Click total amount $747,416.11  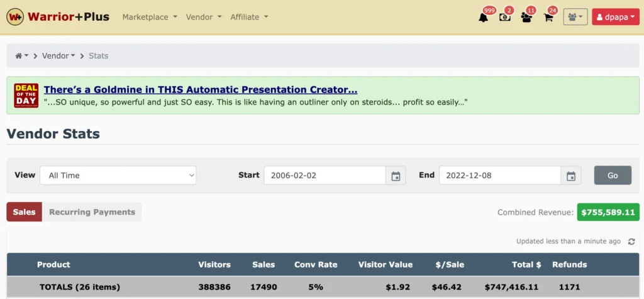tap(511, 286)
